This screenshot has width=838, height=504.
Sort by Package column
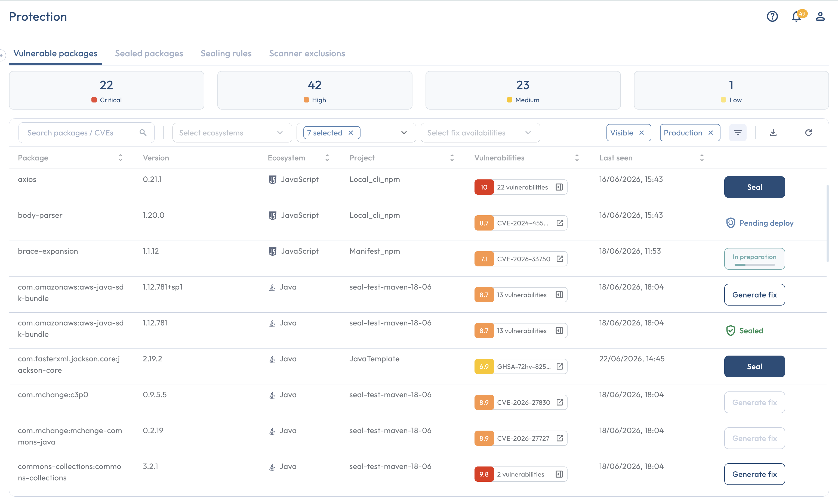point(120,158)
